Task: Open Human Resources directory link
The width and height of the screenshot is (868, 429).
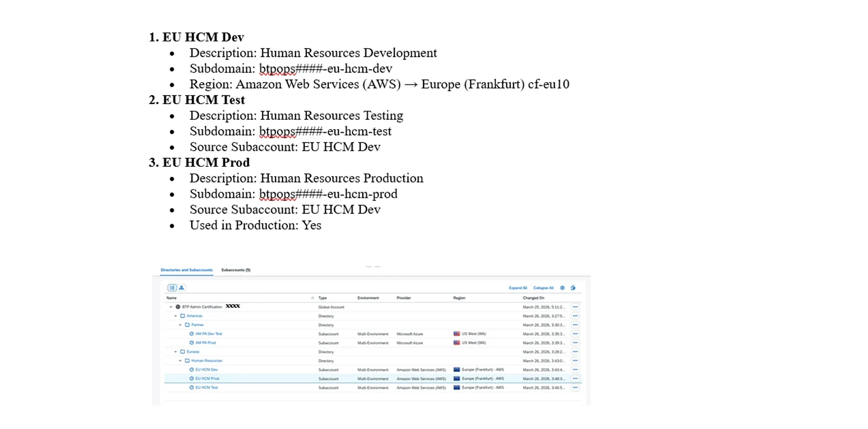Action: (x=207, y=361)
